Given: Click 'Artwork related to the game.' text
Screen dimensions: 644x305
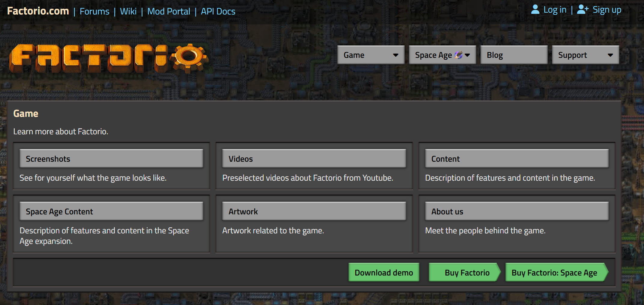Looking at the screenshot, I should tap(273, 231).
